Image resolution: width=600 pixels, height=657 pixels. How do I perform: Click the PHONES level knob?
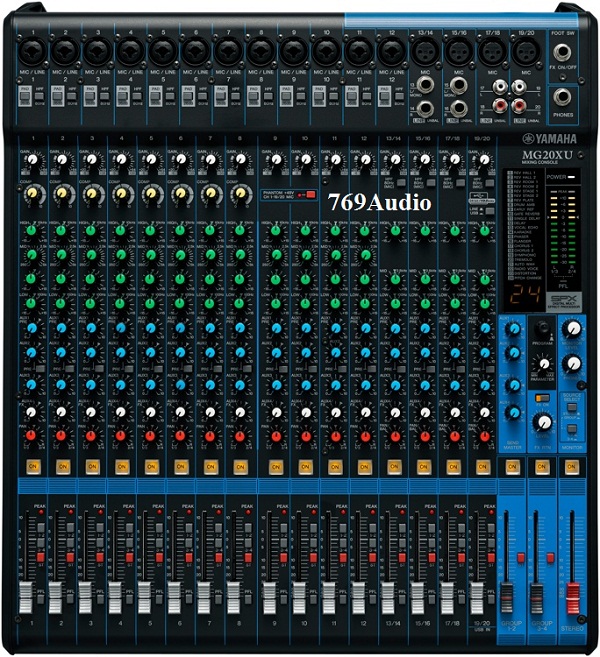(573, 364)
